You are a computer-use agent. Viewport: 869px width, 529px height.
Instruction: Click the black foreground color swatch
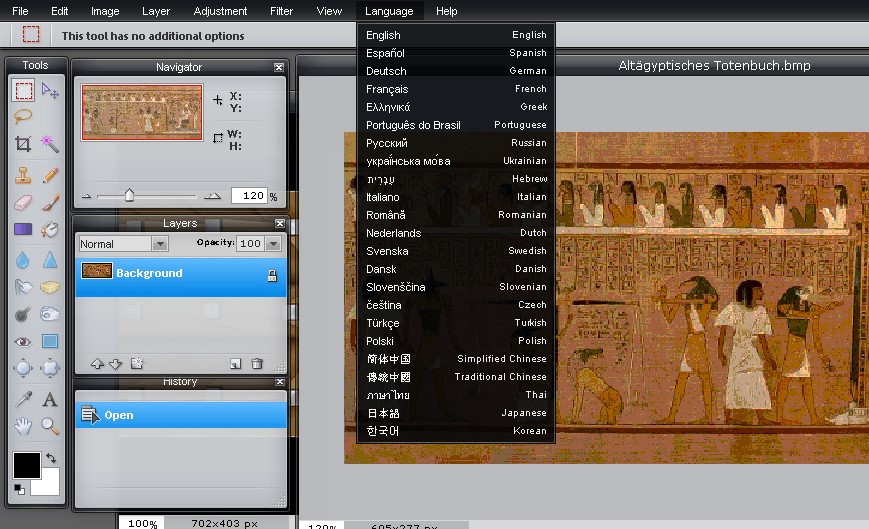26,465
